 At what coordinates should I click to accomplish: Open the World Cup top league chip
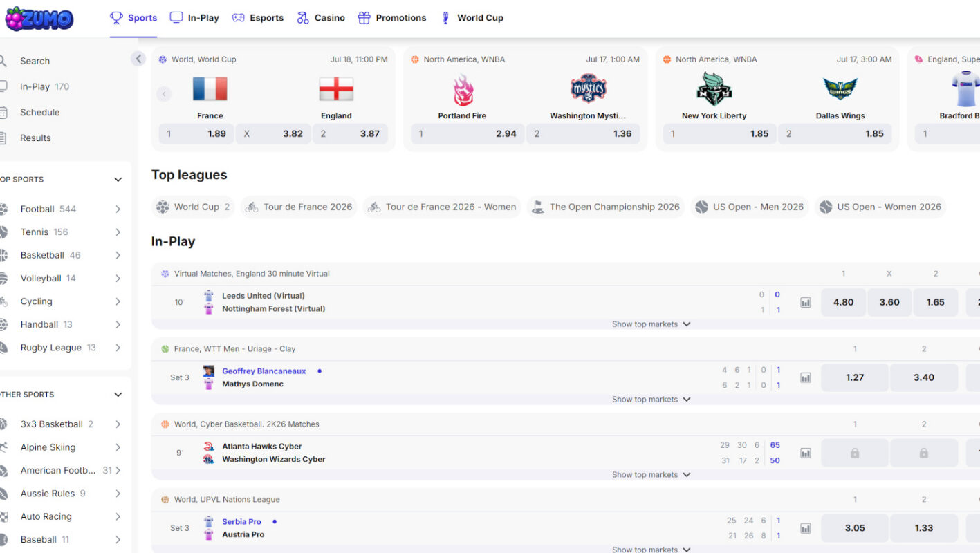point(194,207)
